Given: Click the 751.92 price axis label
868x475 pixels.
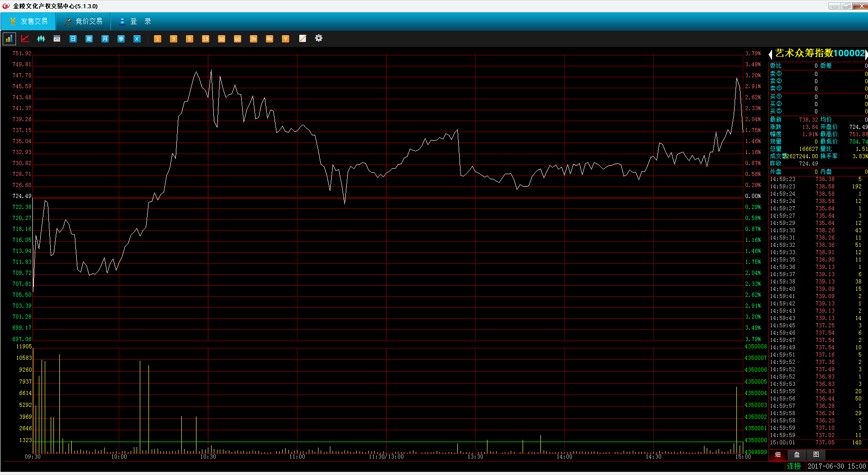Looking at the screenshot, I should 22,53.
